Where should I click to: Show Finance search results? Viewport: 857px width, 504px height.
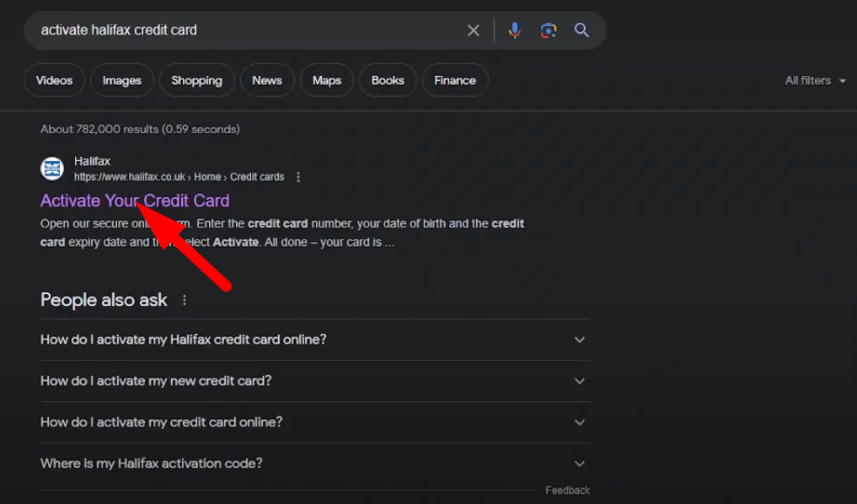coord(455,80)
